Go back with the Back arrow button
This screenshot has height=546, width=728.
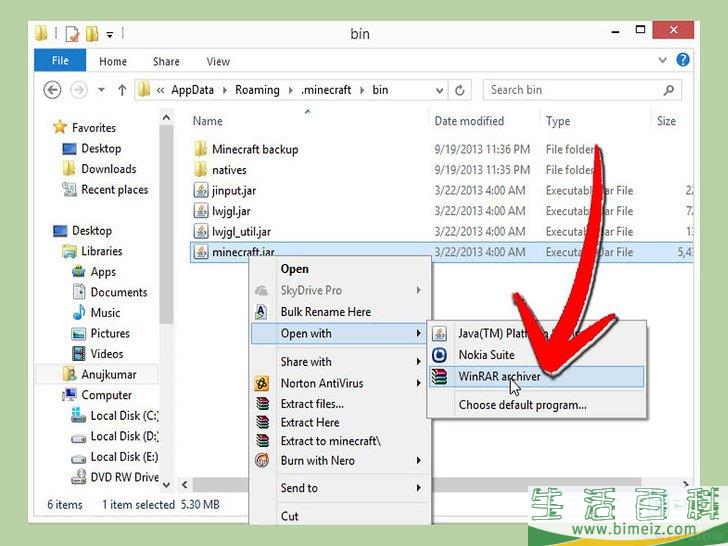[x=52, y=90]
